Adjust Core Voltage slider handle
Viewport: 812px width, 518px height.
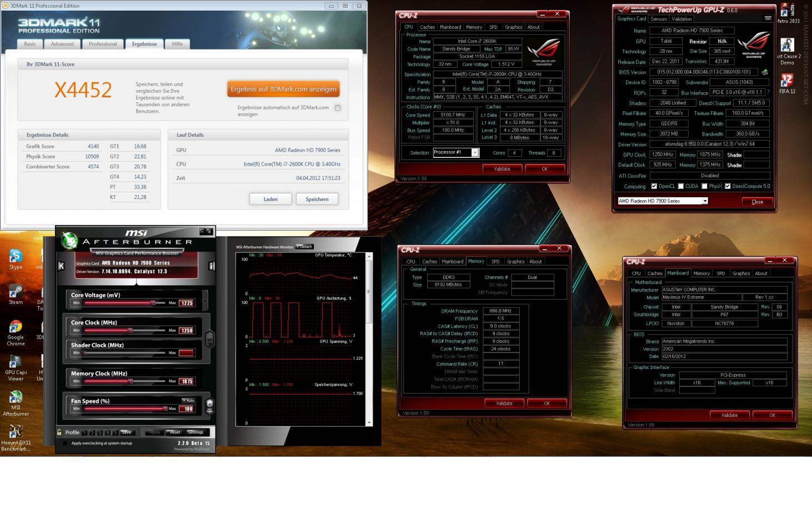(x=153, y=303)
